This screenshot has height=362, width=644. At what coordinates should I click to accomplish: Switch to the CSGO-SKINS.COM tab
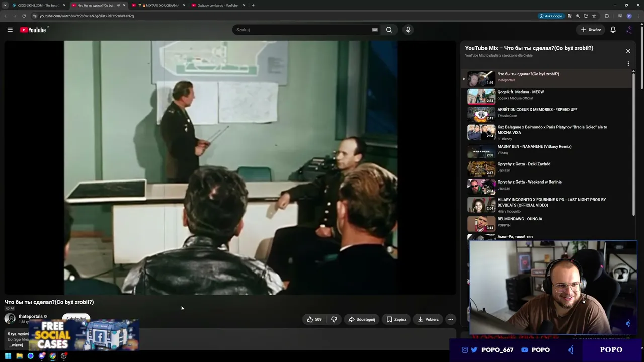(x=38, y=5)
